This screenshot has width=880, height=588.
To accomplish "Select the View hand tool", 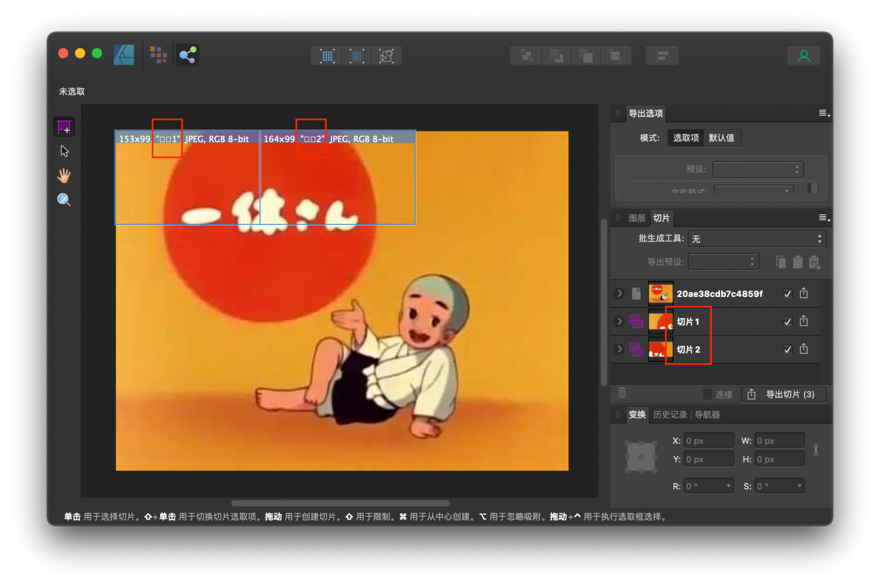I will 63,175.
